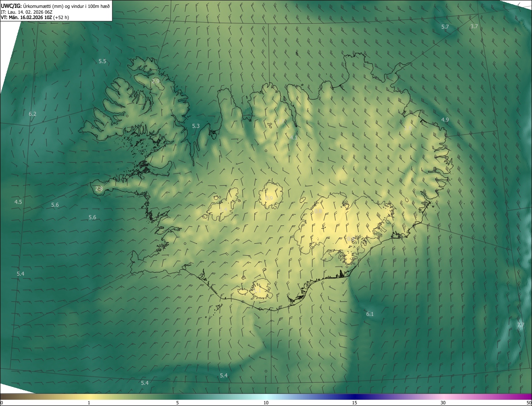The image size is (532, 406).
Task: Click the 3.7 value label
Action: (474, 26)
